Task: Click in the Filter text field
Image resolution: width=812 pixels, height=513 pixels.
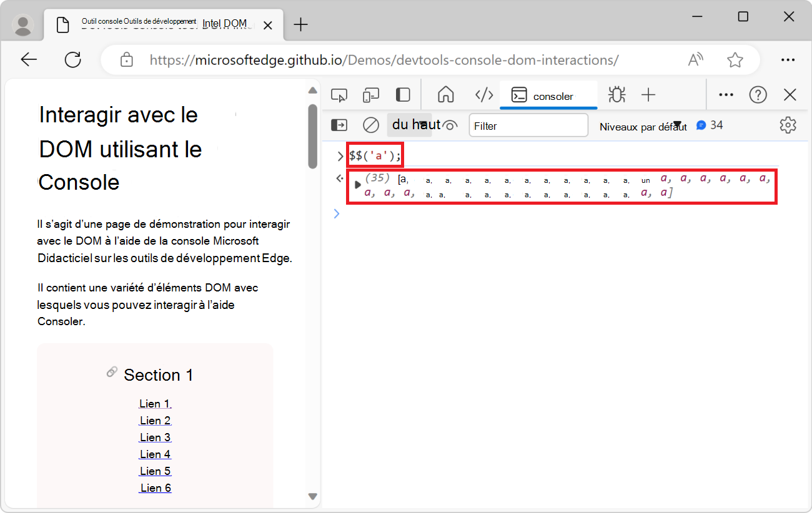Action: [x=528, y=125]
